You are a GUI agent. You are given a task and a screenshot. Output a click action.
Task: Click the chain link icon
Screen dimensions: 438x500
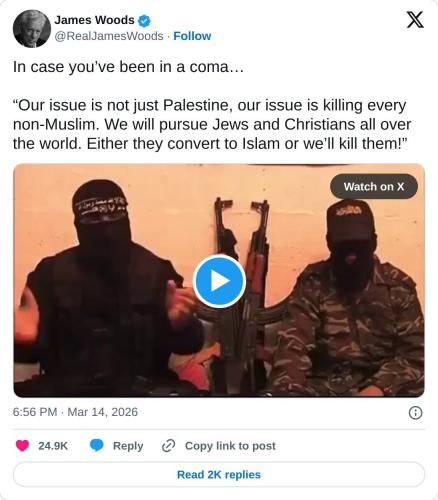pos(168,446)
